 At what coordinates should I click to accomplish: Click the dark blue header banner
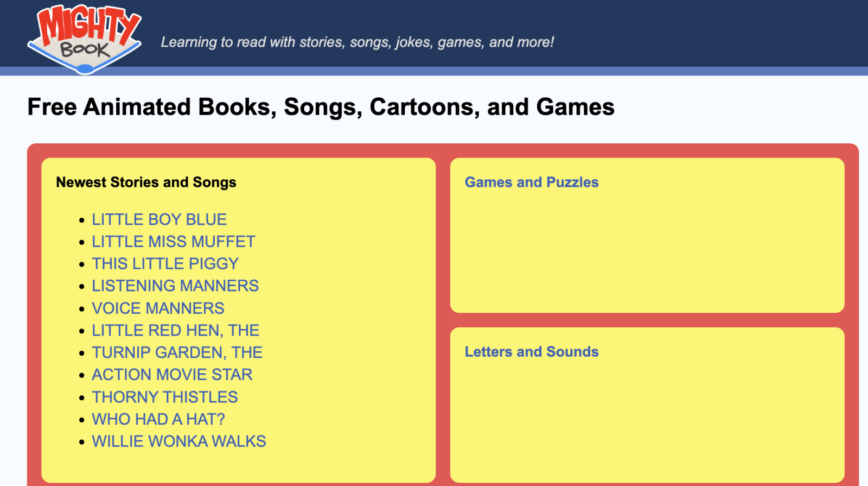point(705,33)
